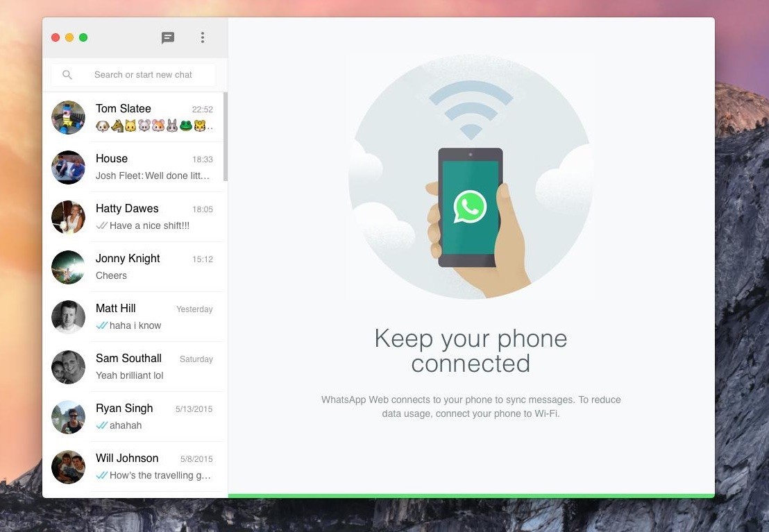Click Matt Hill's black-and-white avatar
Screen dimensions: 769x532
pyautogui.click(x=68, y=317)
